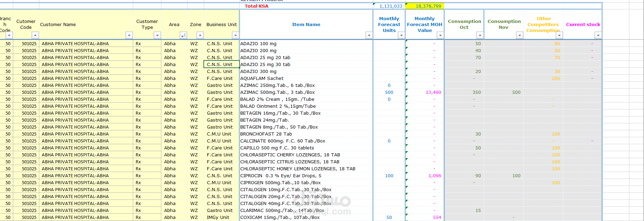Open the Customer Code filter dropdown

tap(35, 35)
